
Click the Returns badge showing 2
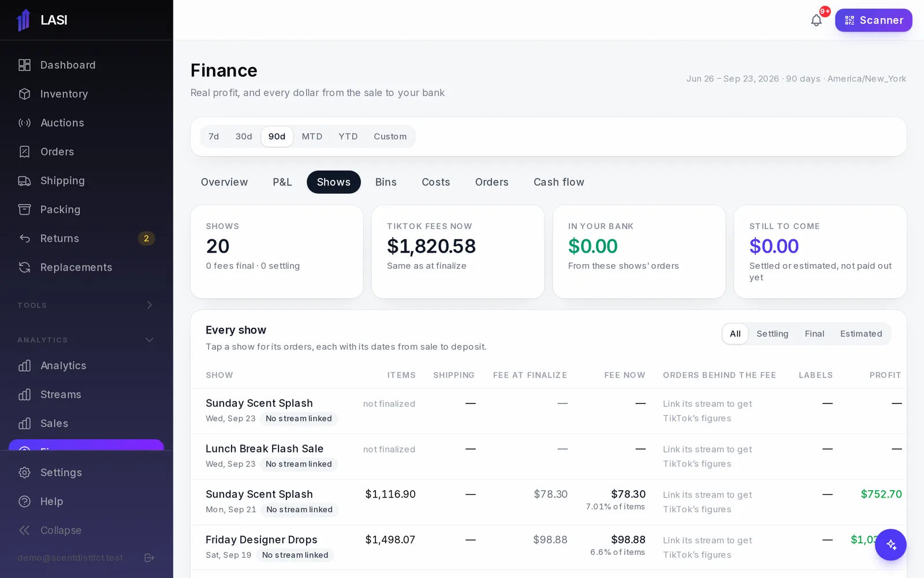146,239
